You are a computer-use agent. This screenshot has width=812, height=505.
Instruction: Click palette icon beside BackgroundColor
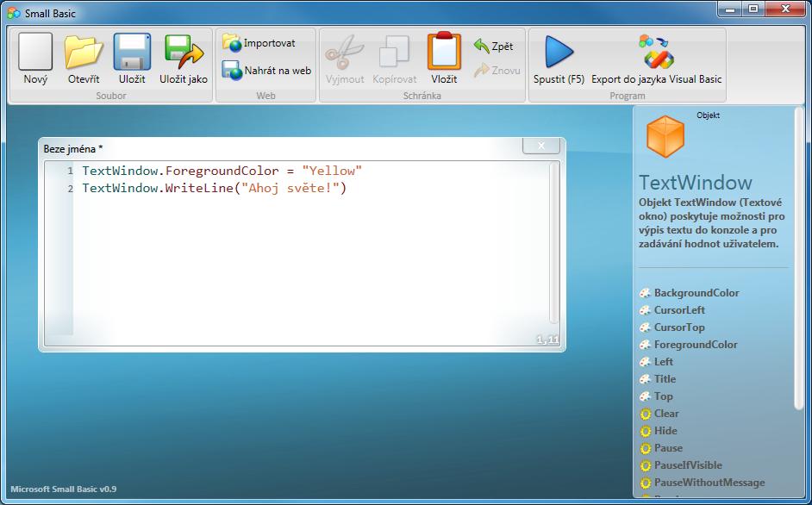point(645,293)
